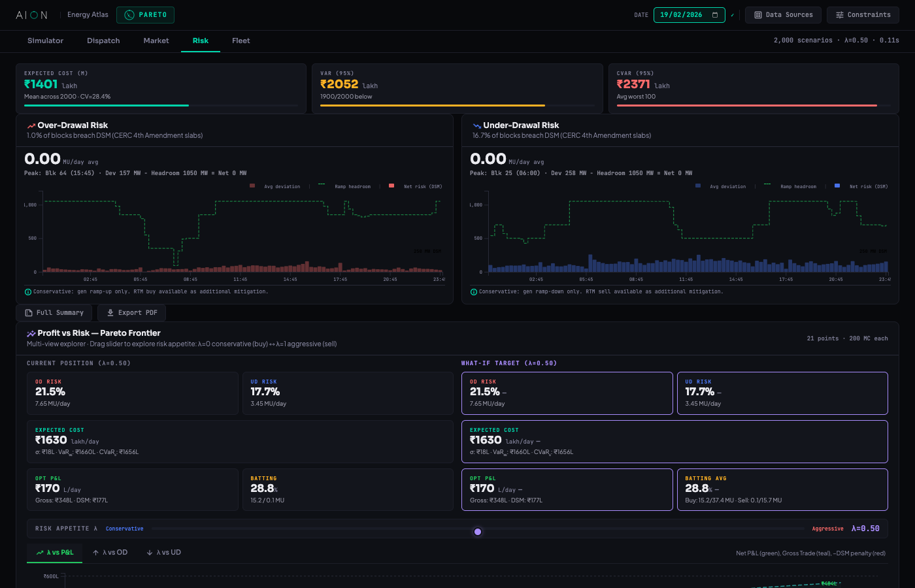This screenshot has height=588, width=915.
Task: Export the report as PDF
Action: [x=131, y=312]
